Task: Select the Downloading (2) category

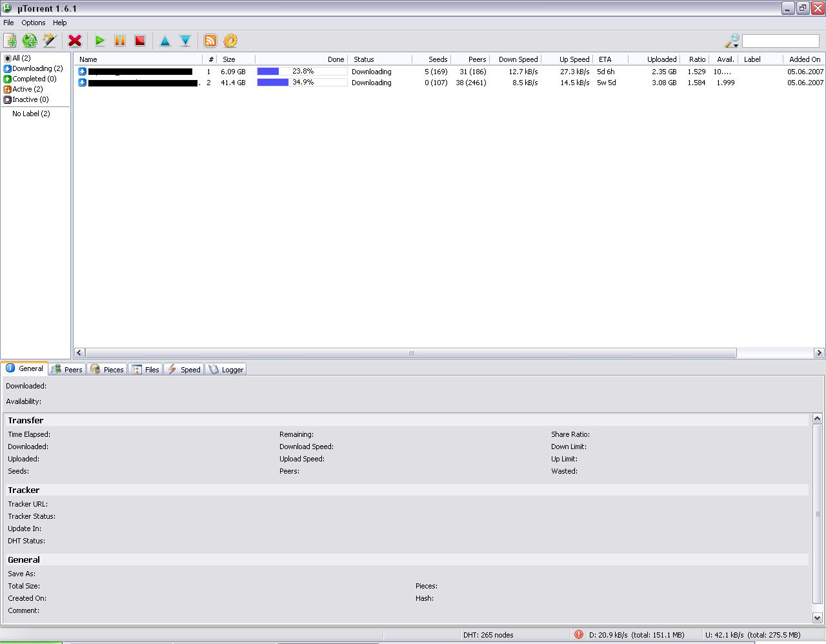Action: coord(33,68)
